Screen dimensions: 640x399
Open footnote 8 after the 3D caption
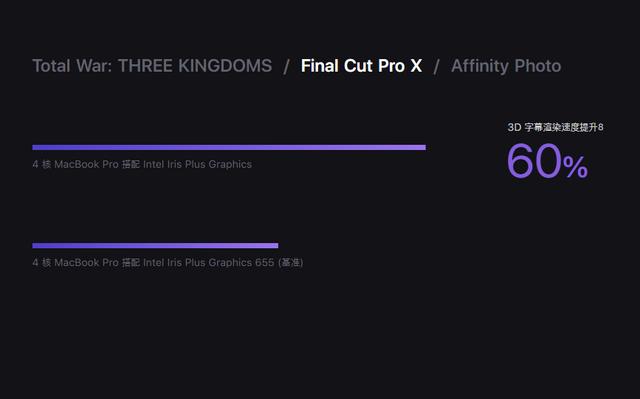pyautogui.click(x=600, y=127)
